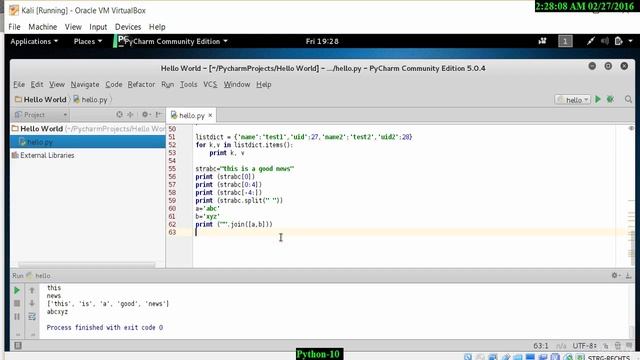Image resolution: width=640 pixels, height=360 pixels.
Task: Hide the Run tool window
Action: click(x=628, y=276)
